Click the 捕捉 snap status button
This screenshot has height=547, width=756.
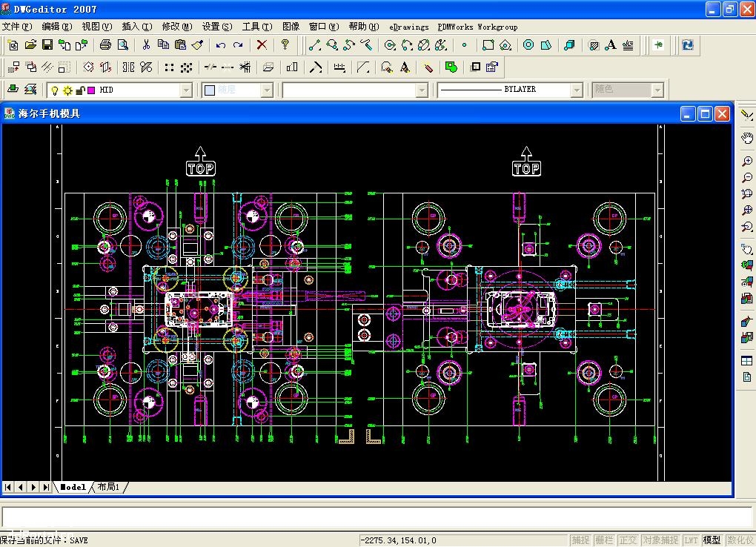coord(580,540)
